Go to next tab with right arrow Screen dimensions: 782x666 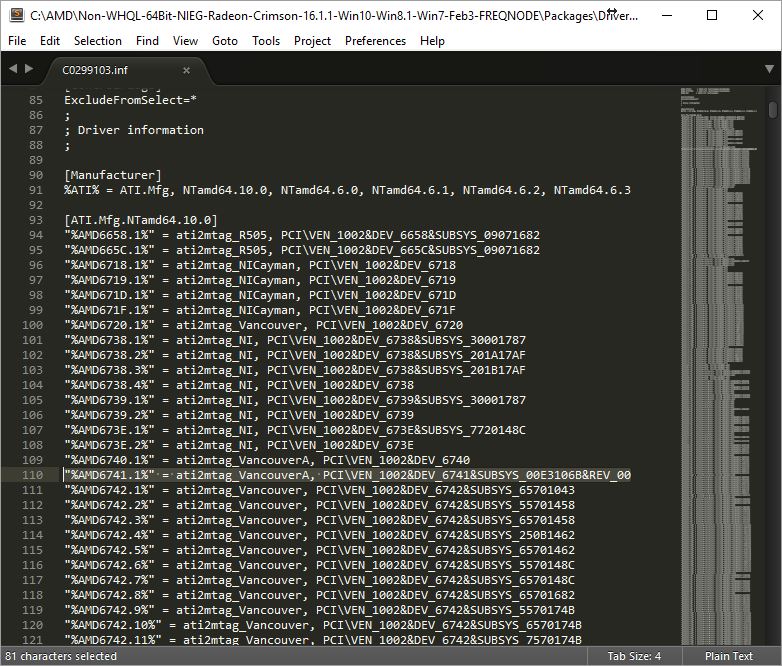pos(29,68)
